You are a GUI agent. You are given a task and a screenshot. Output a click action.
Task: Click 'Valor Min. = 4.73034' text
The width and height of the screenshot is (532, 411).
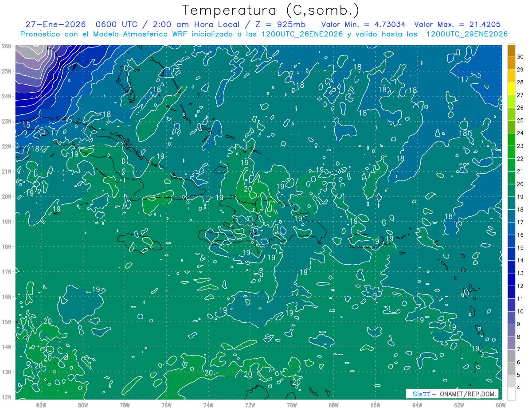(x=364, y=24)
